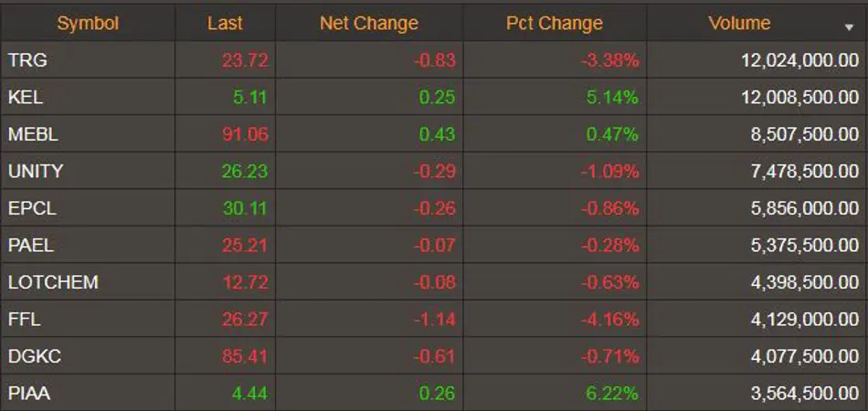Select EPCL in the symbol list
The image size is (868, 411).
(x=32, y=208)
